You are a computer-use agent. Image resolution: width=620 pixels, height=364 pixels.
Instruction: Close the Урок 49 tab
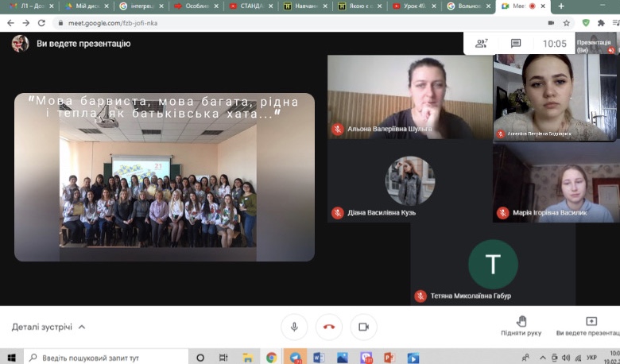point(434,6)
